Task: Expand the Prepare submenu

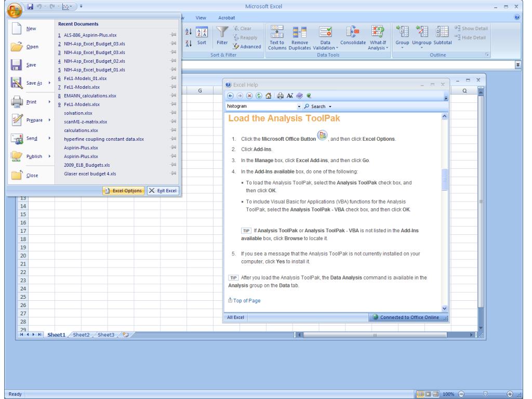Action: pyautogui.click(x=49, y=120)
